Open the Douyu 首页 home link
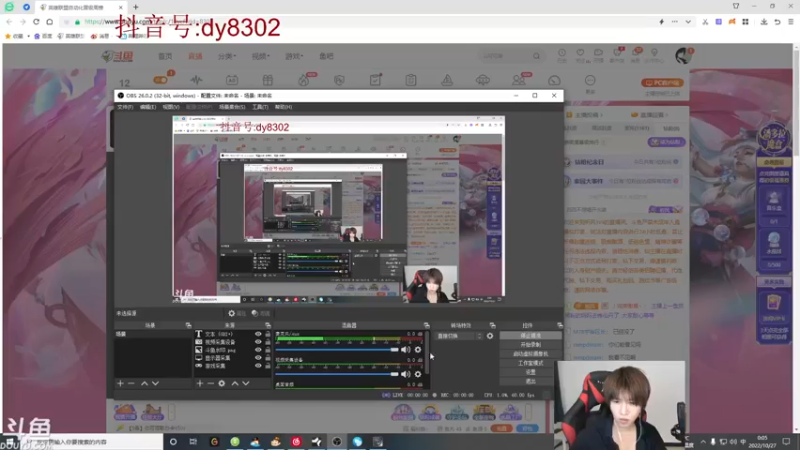The height and width of the screenshot is (450, 800). click(x=165, y=56)
